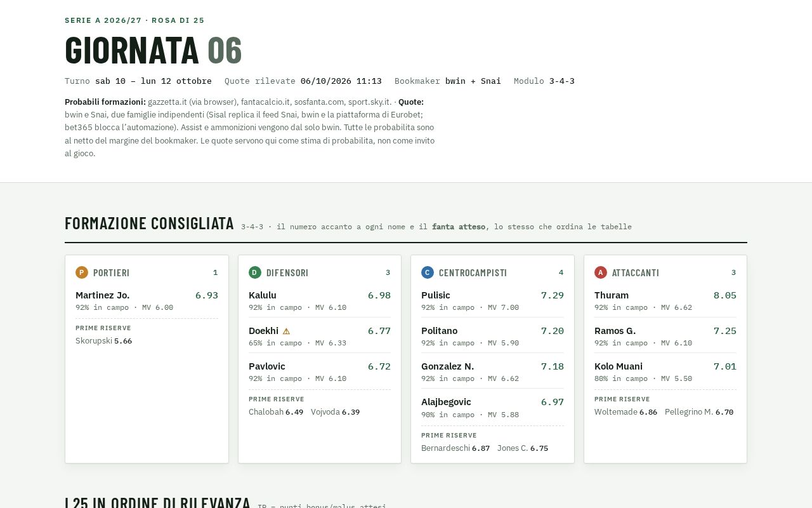The width and height of the screenshot is (812, 508).
Task: Click the CENTROCAMPISTI card heading
Action: pos(473,273)
